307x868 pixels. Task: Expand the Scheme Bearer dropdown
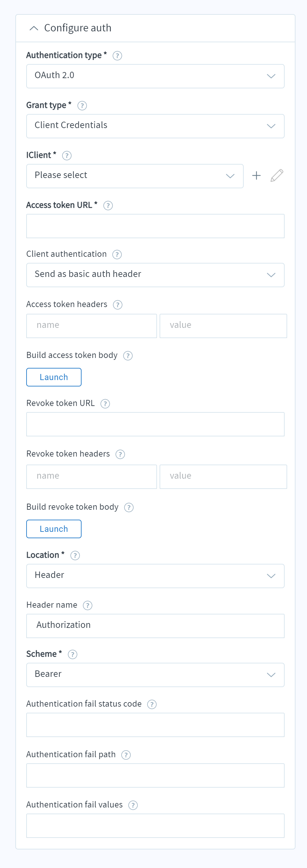pos(155,675)
